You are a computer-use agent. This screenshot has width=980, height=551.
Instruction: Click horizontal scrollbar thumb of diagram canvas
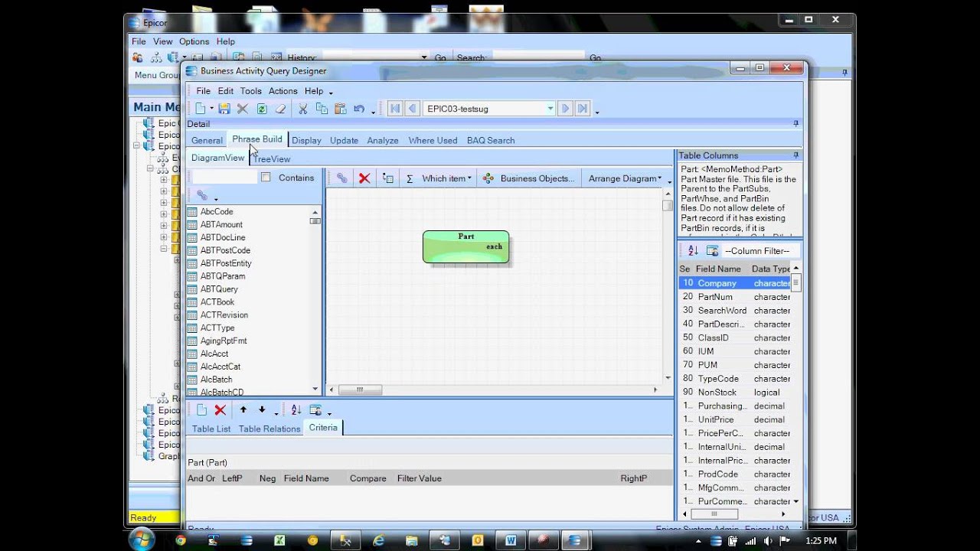(360, 390)
